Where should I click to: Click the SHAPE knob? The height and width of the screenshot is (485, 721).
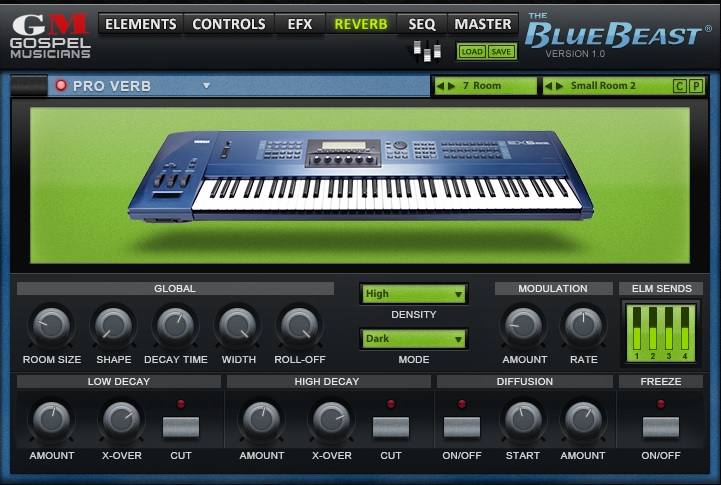coord(113,325)
